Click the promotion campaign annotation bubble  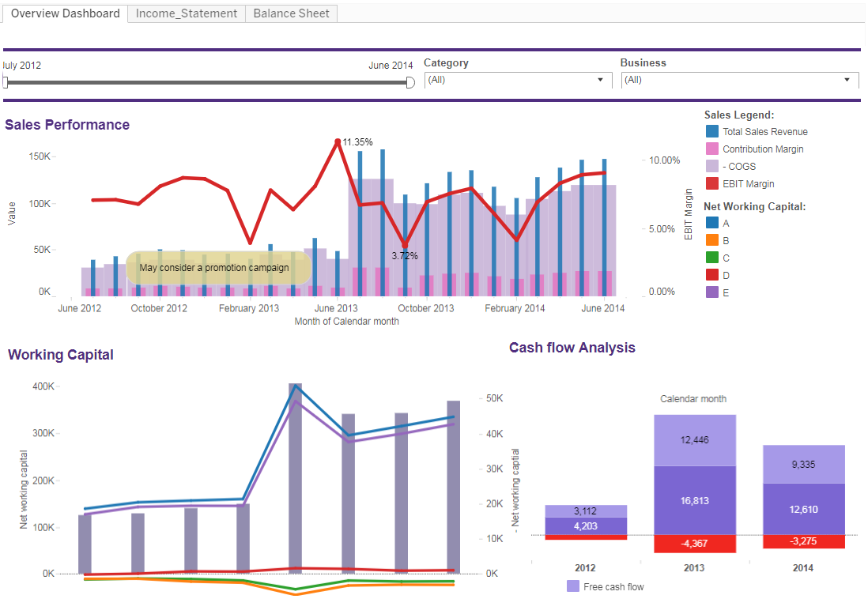(214, 268)
